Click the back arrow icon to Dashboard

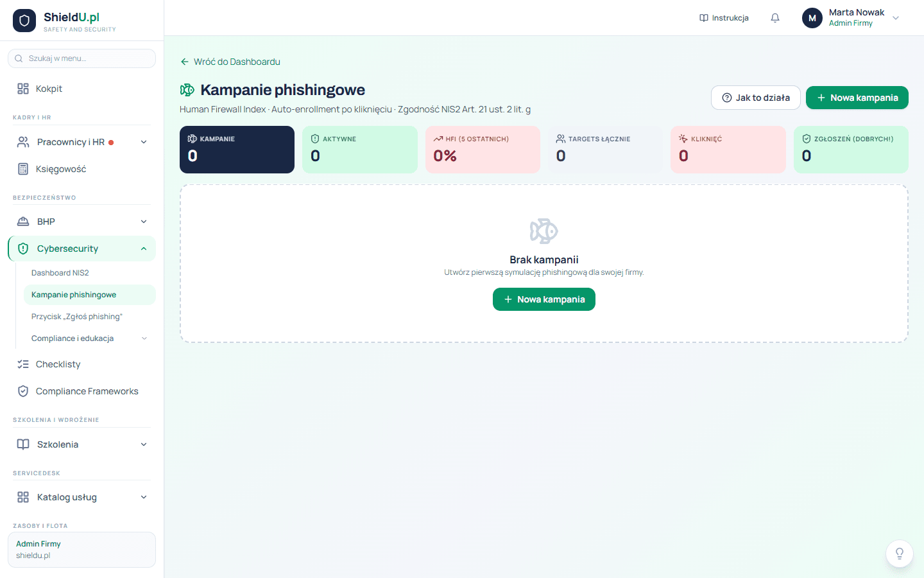pos(185,62)
